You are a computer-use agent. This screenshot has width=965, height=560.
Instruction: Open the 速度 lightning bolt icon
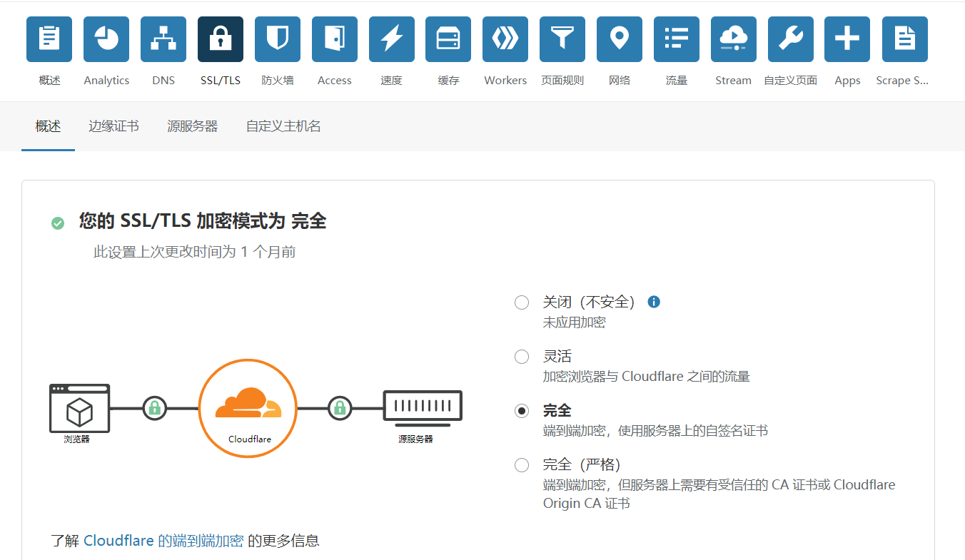(392, 39)
